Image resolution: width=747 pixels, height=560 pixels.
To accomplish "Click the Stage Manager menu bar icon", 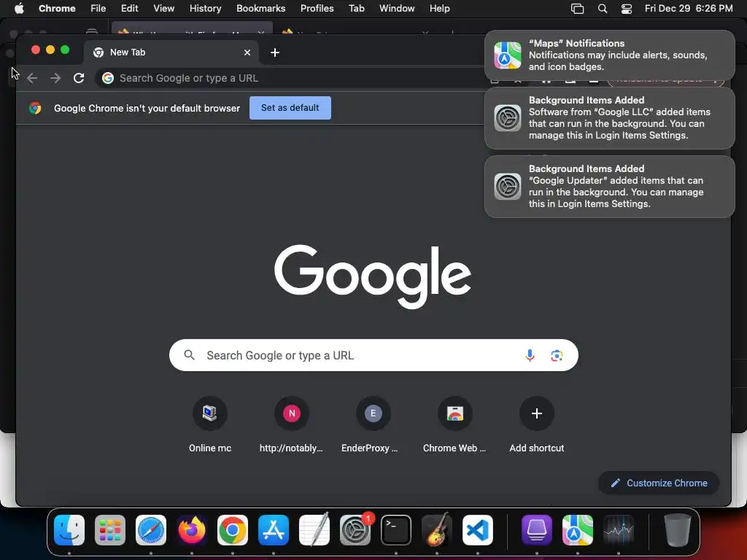I will point(578,9).
